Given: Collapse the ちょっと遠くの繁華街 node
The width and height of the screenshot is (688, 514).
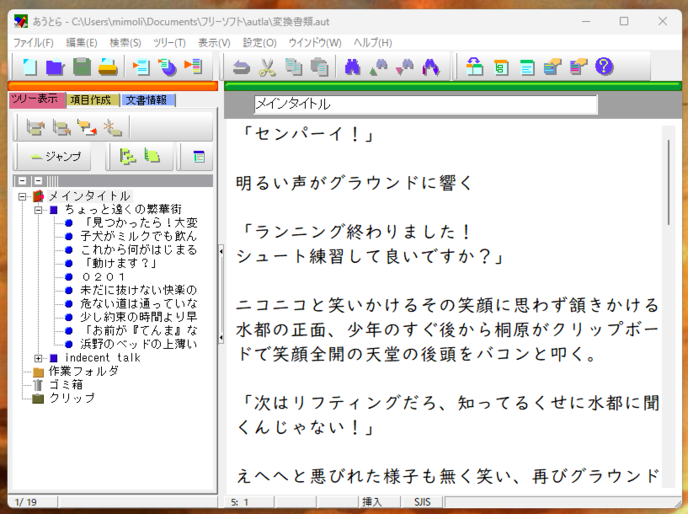Looking at the screenshot, I should [x=38, y=210].
